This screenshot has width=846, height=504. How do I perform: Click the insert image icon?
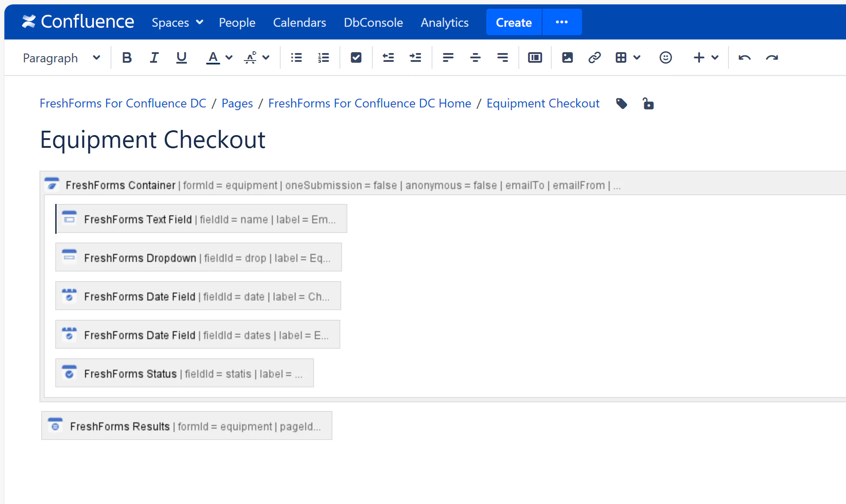point(567,57)
